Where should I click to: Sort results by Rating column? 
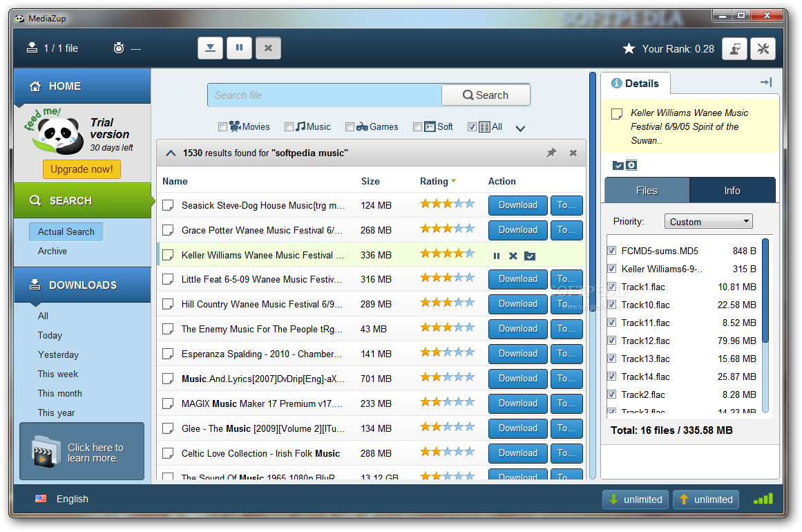(438, 181)
